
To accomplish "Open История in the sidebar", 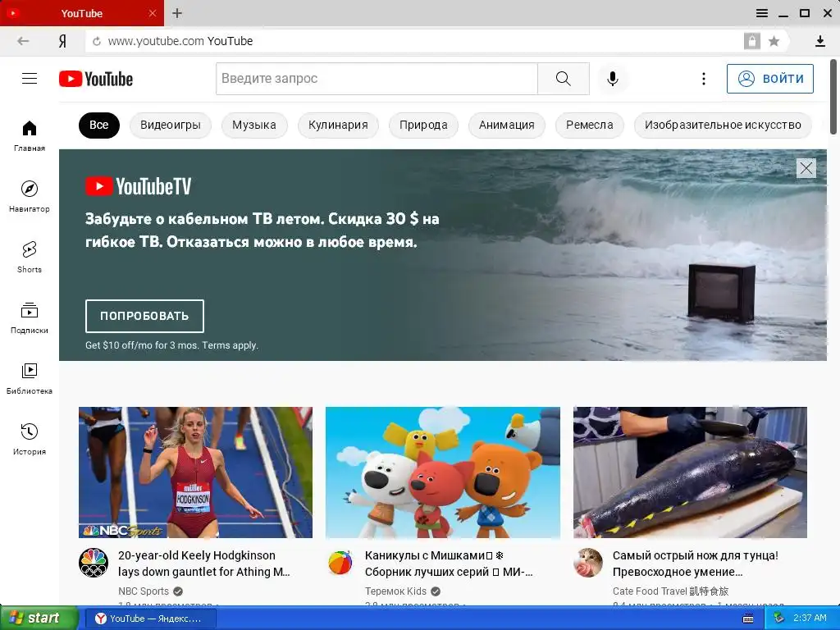I will (30, 440).
